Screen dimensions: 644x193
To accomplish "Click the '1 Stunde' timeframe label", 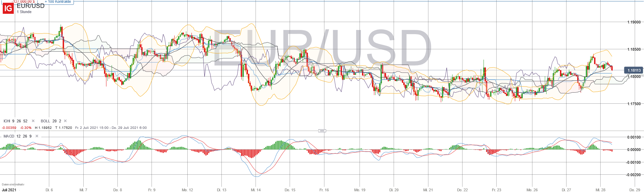I will coord(24,12).
